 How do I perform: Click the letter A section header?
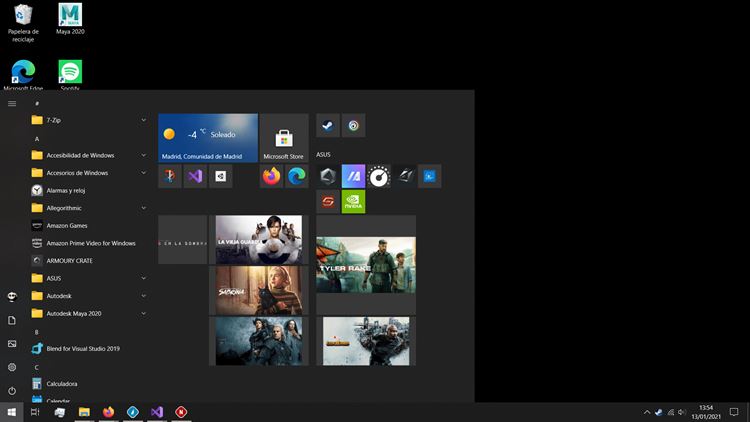pyautogui.click(x=37, y=138)
